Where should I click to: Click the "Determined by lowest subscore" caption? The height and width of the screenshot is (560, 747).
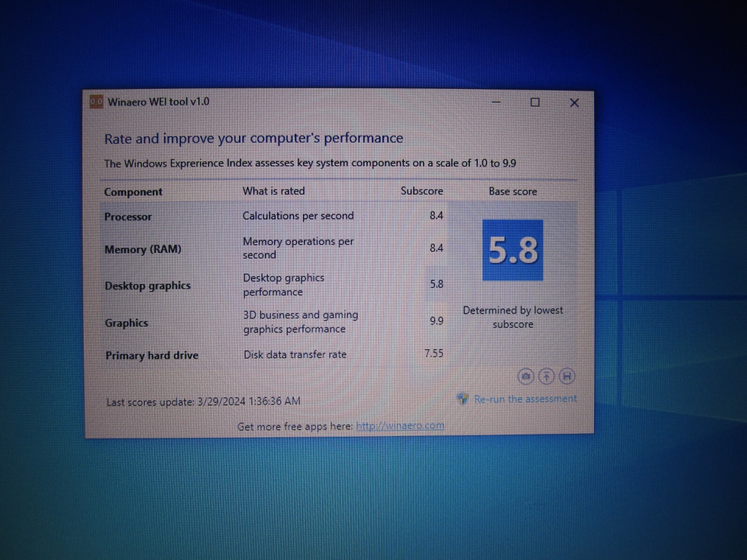[513, 317]
